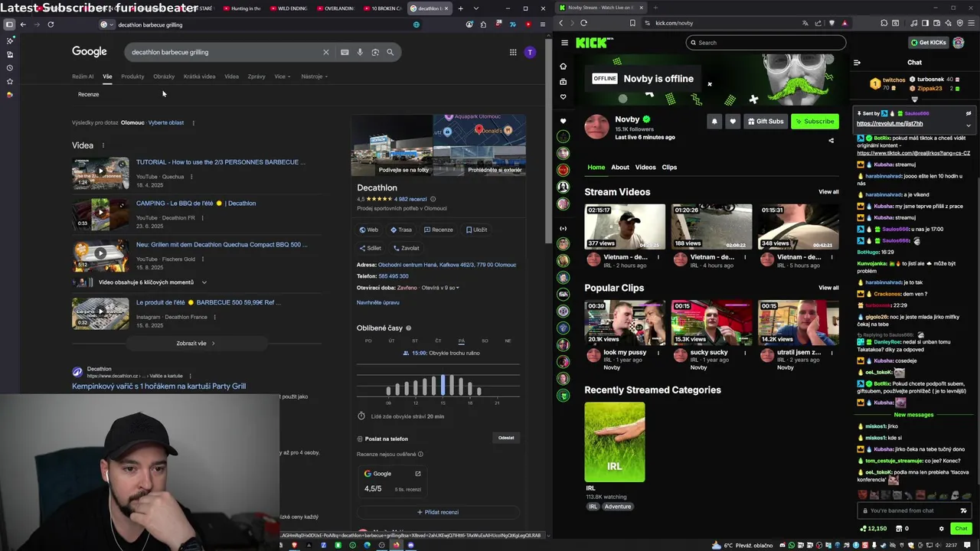
Task: Clear the Google search box with X
Action: point(325,52)
